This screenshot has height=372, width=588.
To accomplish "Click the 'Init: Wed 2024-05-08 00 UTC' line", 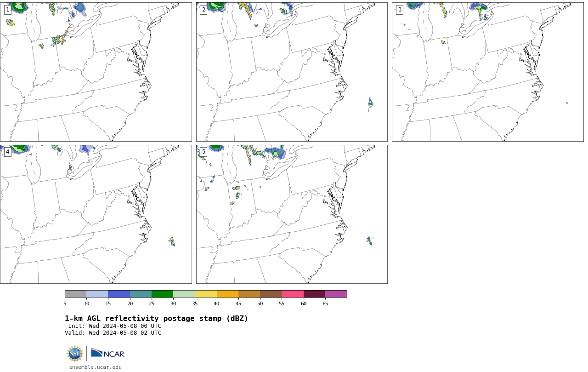I will pyautogui.click(x=115, y=326).
